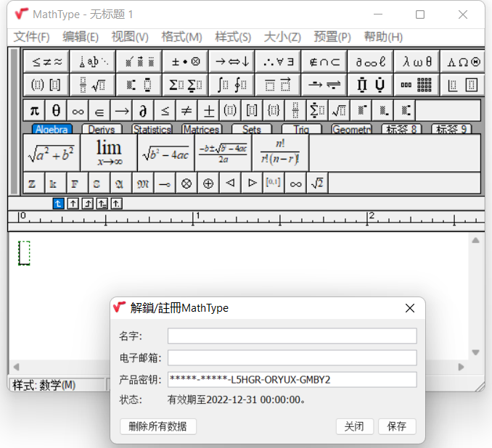Open the set theory symbols palette
The image size is (492, 448).
tap(324, 62)
